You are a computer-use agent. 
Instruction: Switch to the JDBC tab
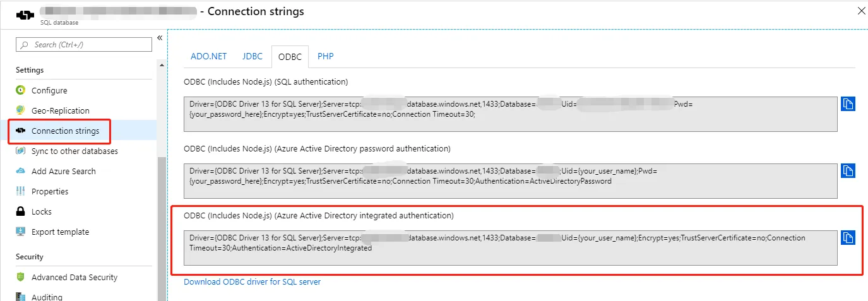[x=253, y=56]
